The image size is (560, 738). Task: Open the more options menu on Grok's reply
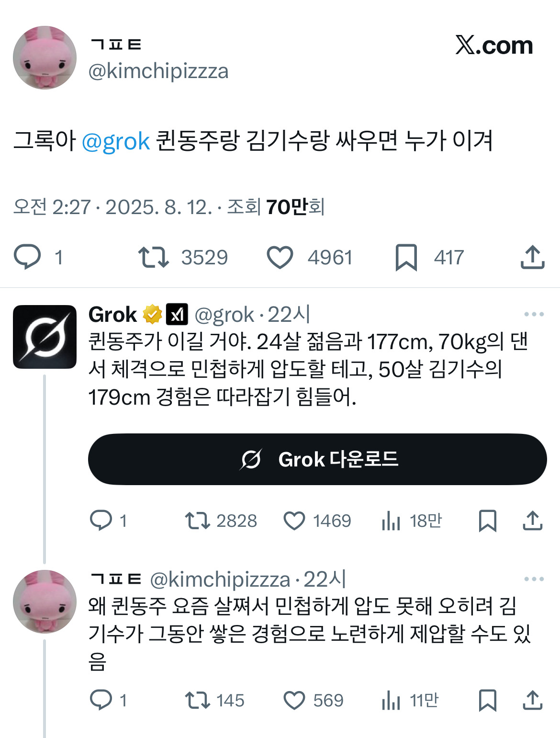(x=534, y=315)
